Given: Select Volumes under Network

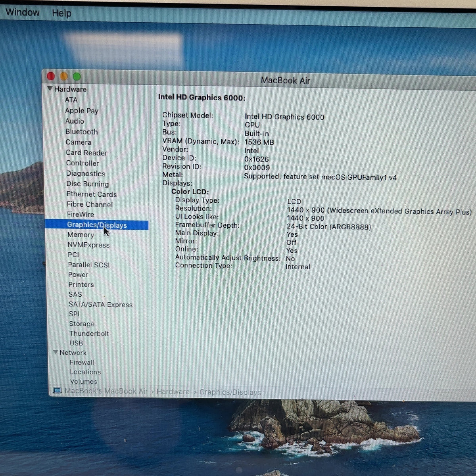Looking at the screenshot, I should click(x=84, y=382).
